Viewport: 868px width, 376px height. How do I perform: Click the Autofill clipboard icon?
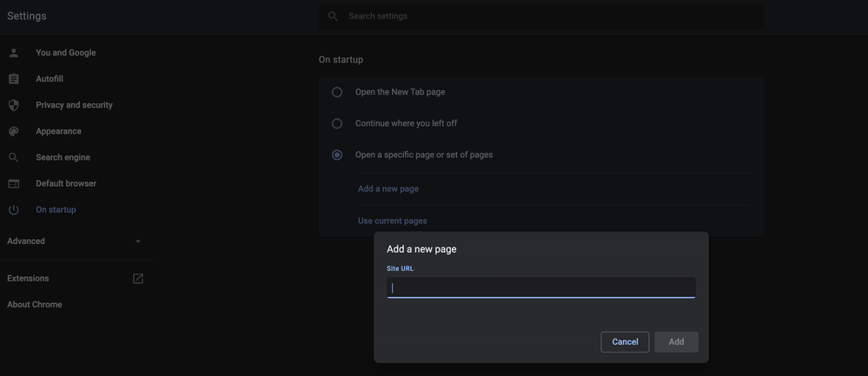14,79
